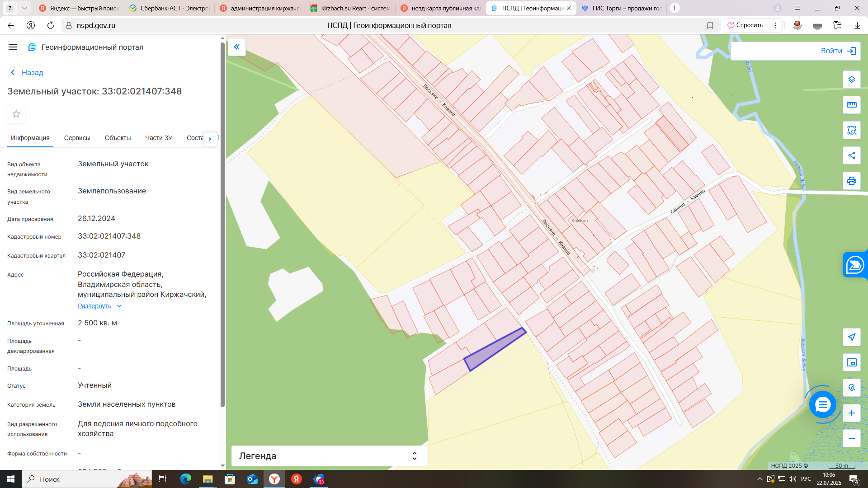Switch to the Сервисы tab
The width and height of the screenshot is (868, 488).
77,138
